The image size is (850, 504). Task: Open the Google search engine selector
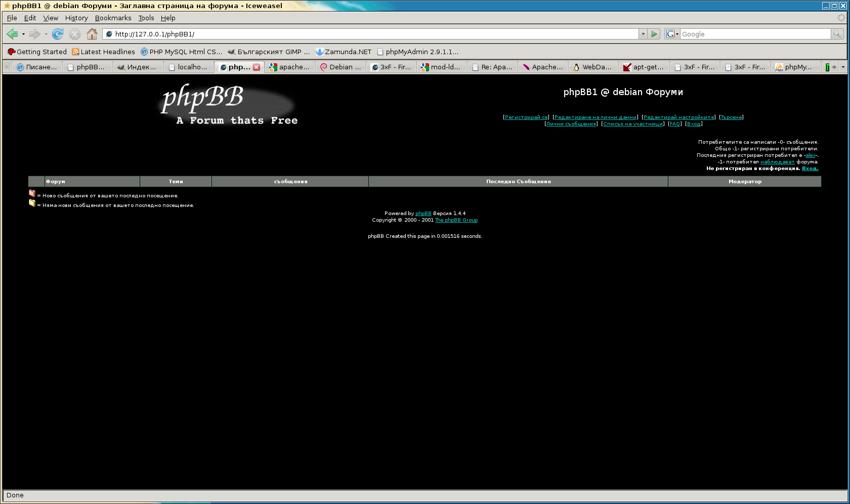click(672, 34)
